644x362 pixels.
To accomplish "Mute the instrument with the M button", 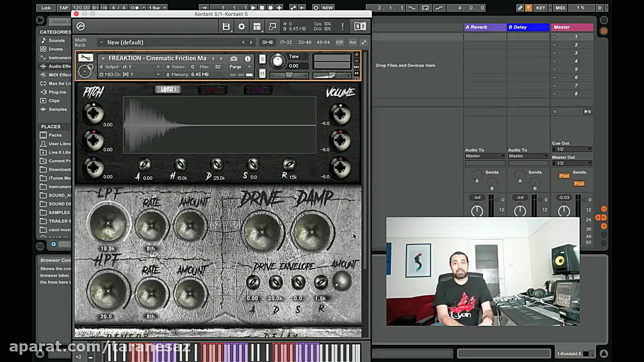I will [x=262, y=74].
